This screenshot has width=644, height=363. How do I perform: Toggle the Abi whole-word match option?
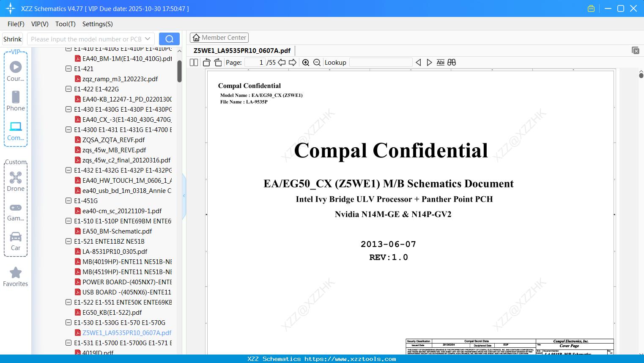[441, 63]
